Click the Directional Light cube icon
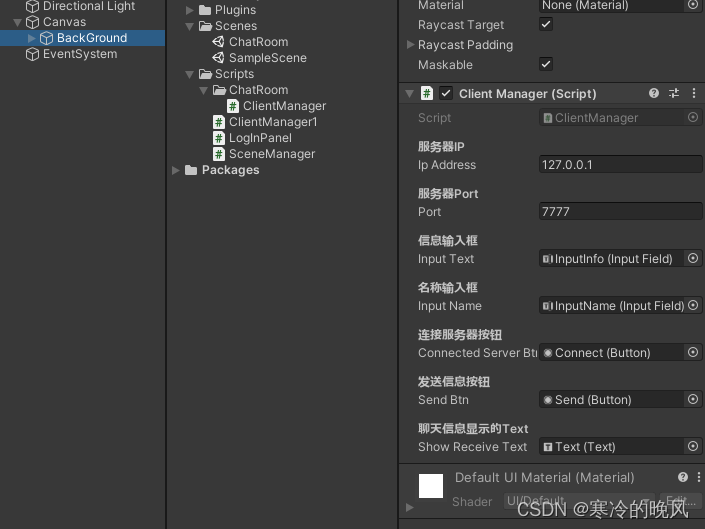The image size is (705, 529). (x=32, y=6)
